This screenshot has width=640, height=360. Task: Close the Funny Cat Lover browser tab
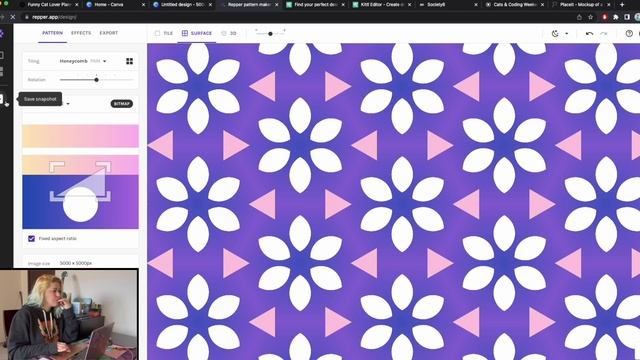(76, 4)
